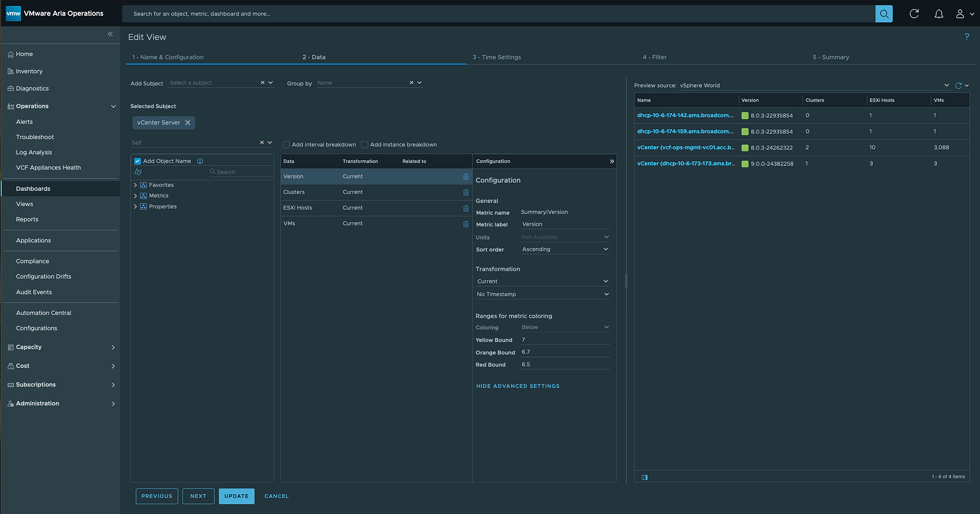The width and height of the screenshot is (980, 514).
Task: Expand the Metrics tree node
Action: point(135,196)
